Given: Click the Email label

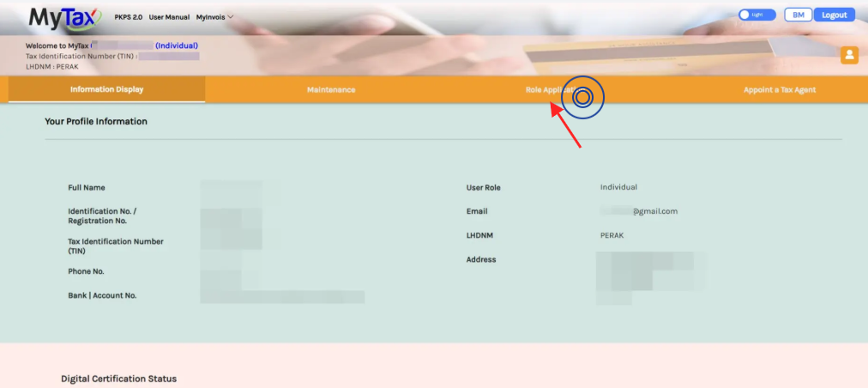Looking at the screenshot, I should pyautogui.click(x=477, y=211).
